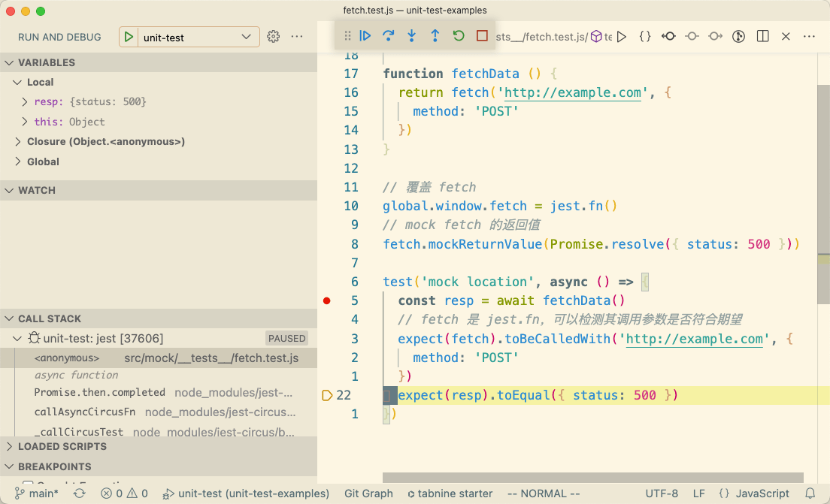
Task: Click the run triangle icon in editor title bar
Action: [x=622, y=37]
